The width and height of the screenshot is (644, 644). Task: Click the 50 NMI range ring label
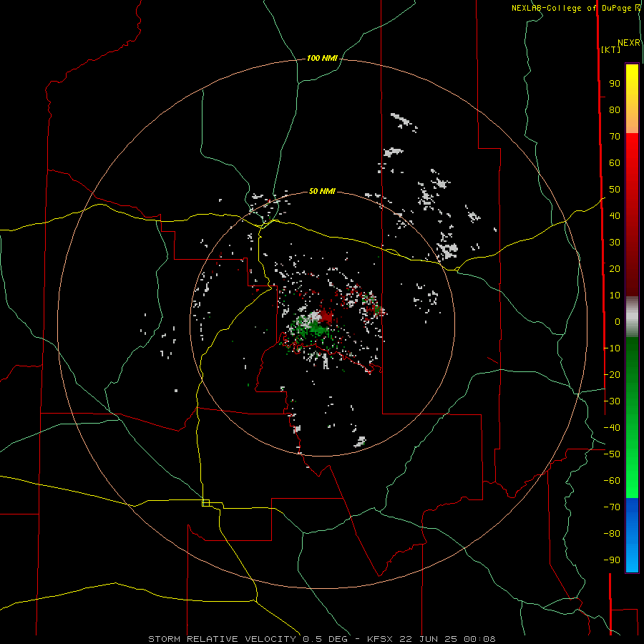pyautogui.click(x=322, y=191)
